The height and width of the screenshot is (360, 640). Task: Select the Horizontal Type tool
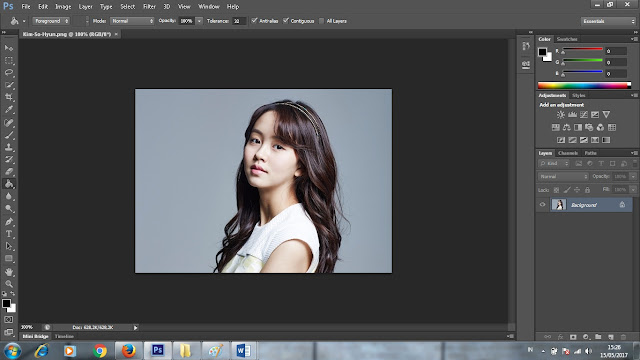point(9,234)
